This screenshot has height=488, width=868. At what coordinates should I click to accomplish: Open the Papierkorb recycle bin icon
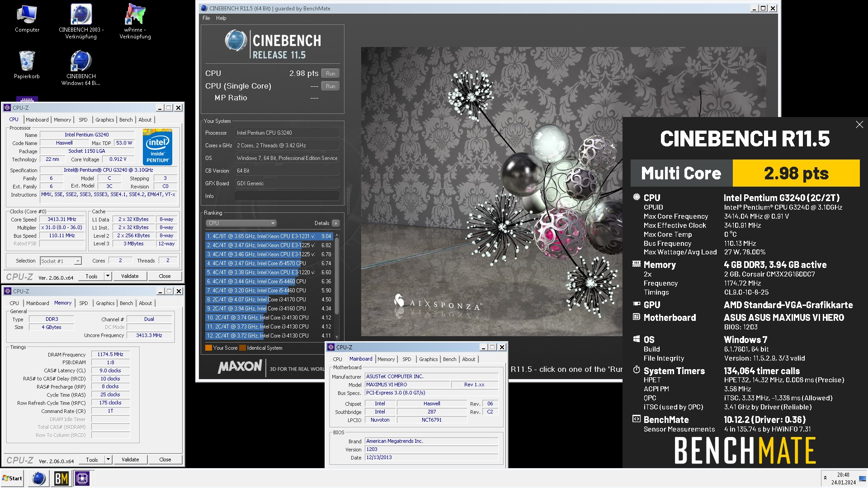click(27, 65)
